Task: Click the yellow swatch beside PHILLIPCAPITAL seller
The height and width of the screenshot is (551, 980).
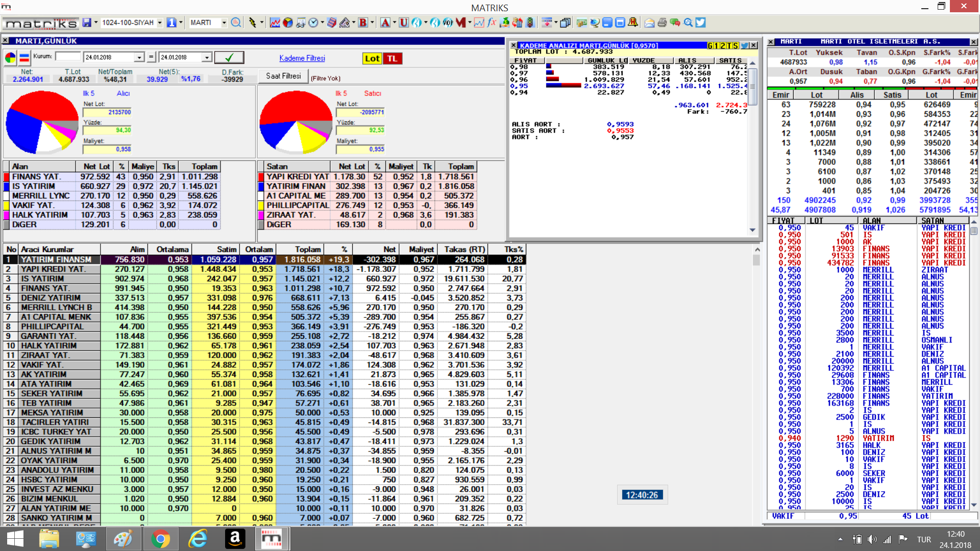Action: pos(260,205)
